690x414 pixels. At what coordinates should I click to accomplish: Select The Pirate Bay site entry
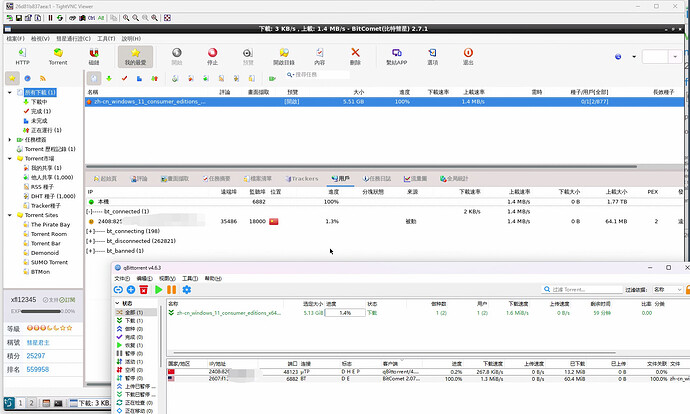click(x=50, y=224)
